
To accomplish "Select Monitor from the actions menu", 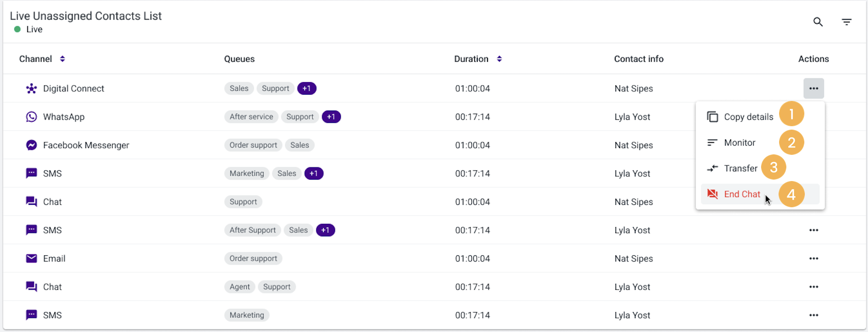I will pyautogui.click(x=739, y=143).
